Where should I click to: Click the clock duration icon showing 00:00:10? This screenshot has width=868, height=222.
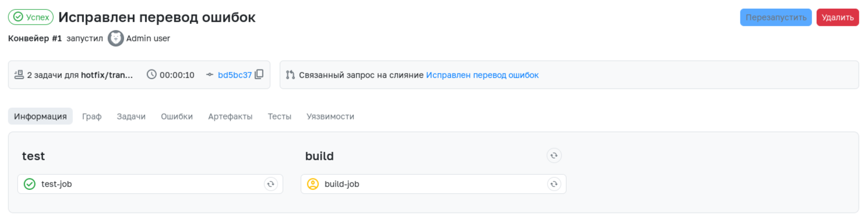click(x=152, y=75)
